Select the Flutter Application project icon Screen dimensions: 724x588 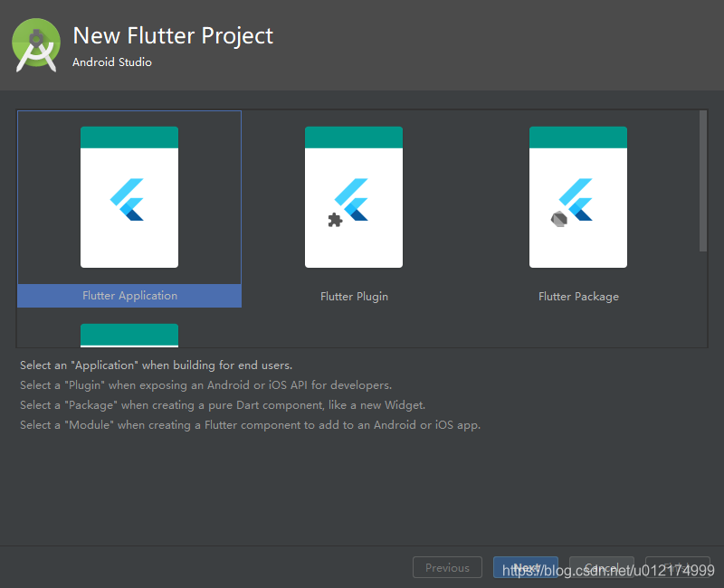(x=129, y=197)
